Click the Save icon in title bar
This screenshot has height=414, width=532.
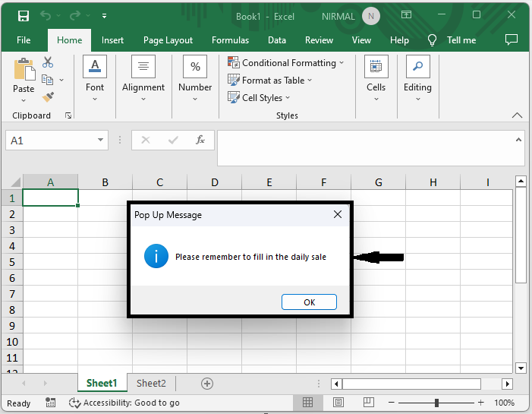(x=24, y=16)
